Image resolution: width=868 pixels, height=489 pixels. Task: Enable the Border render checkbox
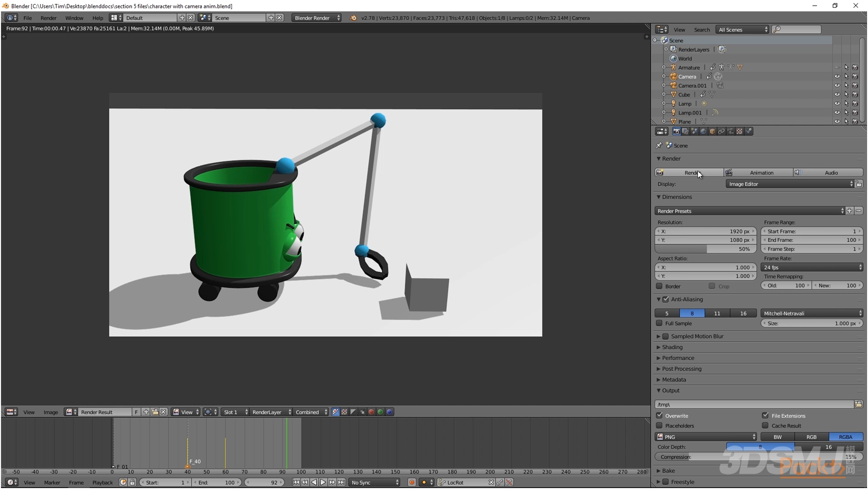coord(659,286)
